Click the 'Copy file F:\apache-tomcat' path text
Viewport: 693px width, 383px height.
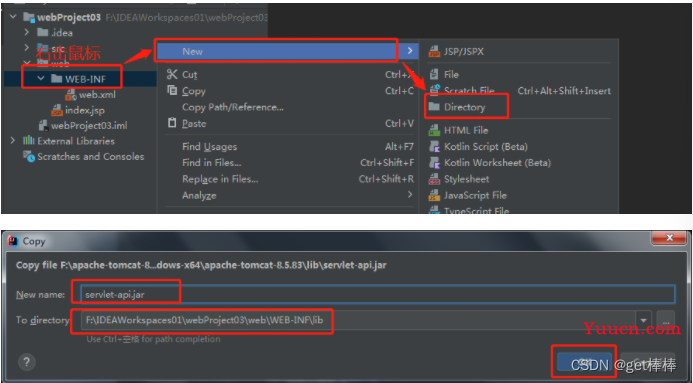(x=201, y=265)
